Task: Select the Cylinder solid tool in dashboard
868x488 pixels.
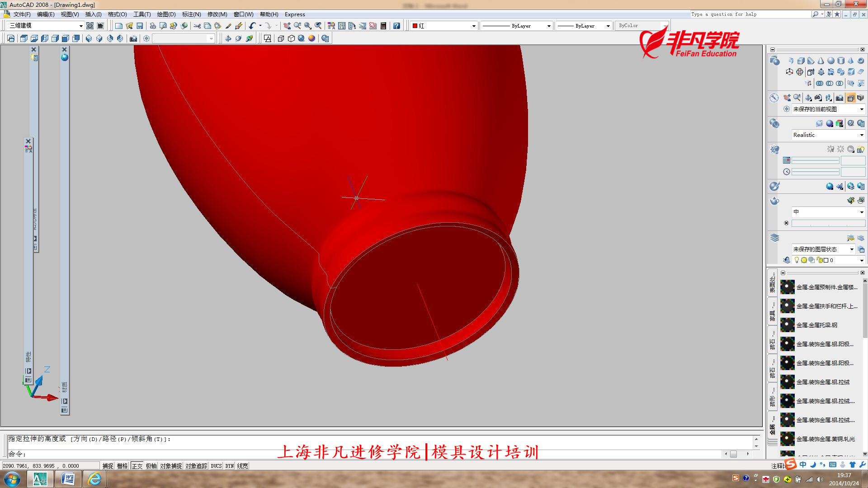Action: point(841,61)
